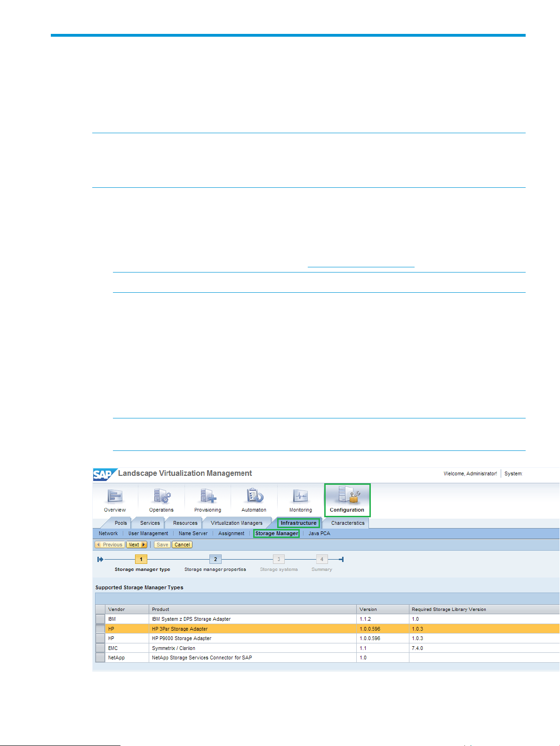The width and height of the screenshot is (560, 746).
Task: Open the Java PCA sub-tab
Action: [x=320, y=533]
